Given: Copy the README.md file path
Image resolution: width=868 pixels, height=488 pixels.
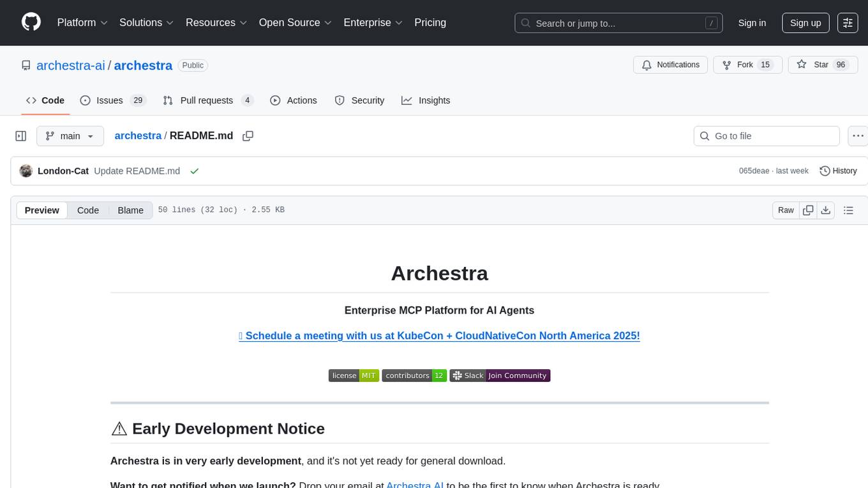Looking at the screenshot, I should pyautogui.click(x=248, y=136).
